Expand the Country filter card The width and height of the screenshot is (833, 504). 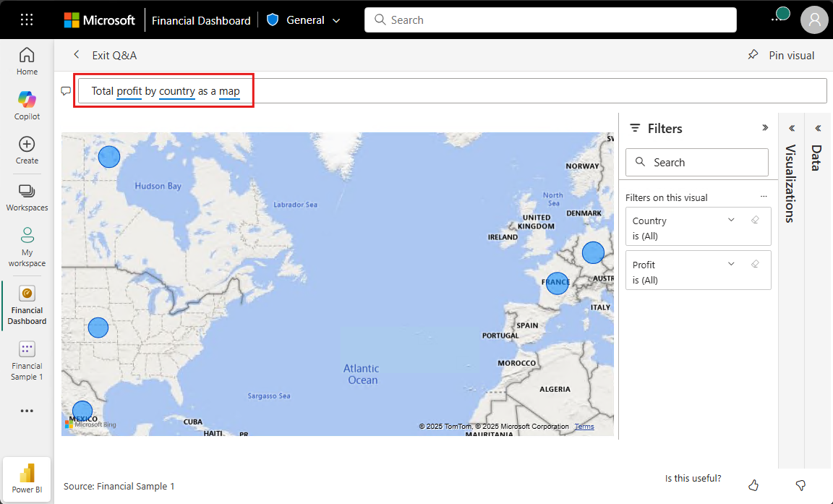point(731,220)
